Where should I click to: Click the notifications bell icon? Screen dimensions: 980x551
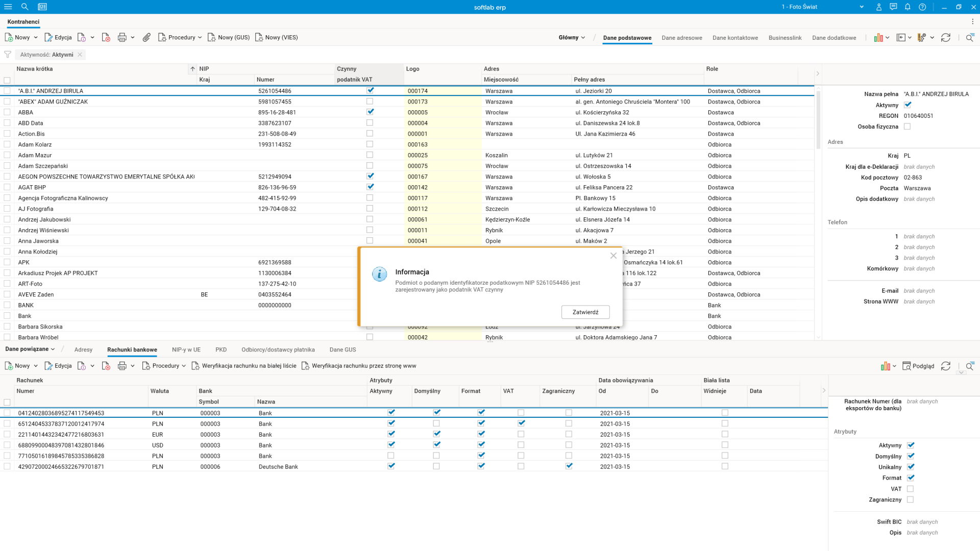[x=908, y=7]
